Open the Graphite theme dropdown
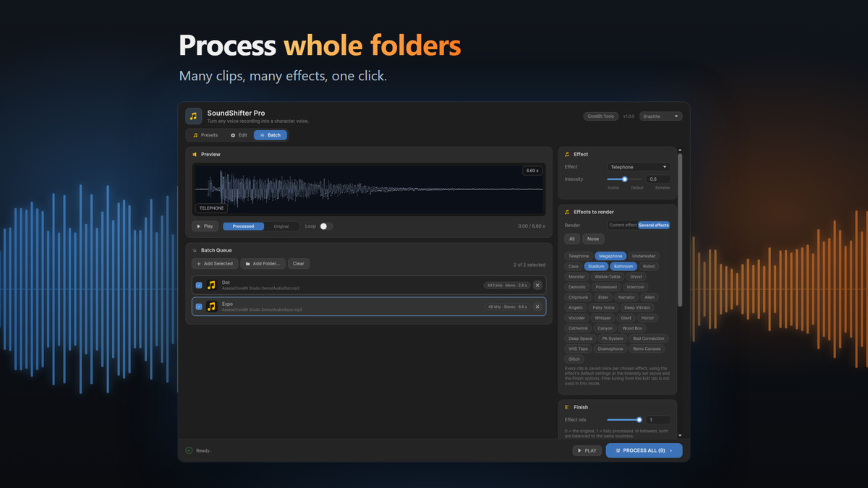 point(661,116)
